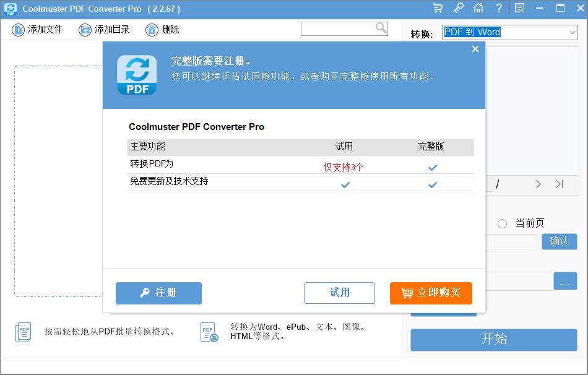Click the output folder path field

tap(519, 282)
